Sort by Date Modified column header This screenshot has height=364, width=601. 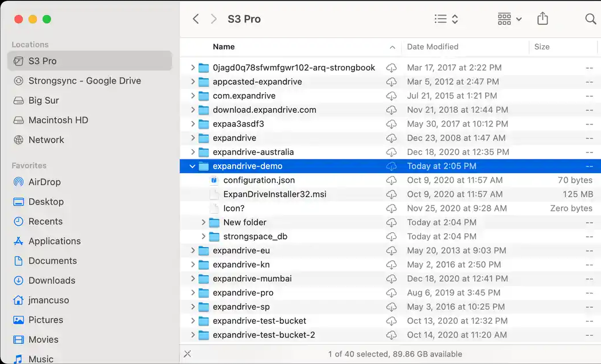432,47
